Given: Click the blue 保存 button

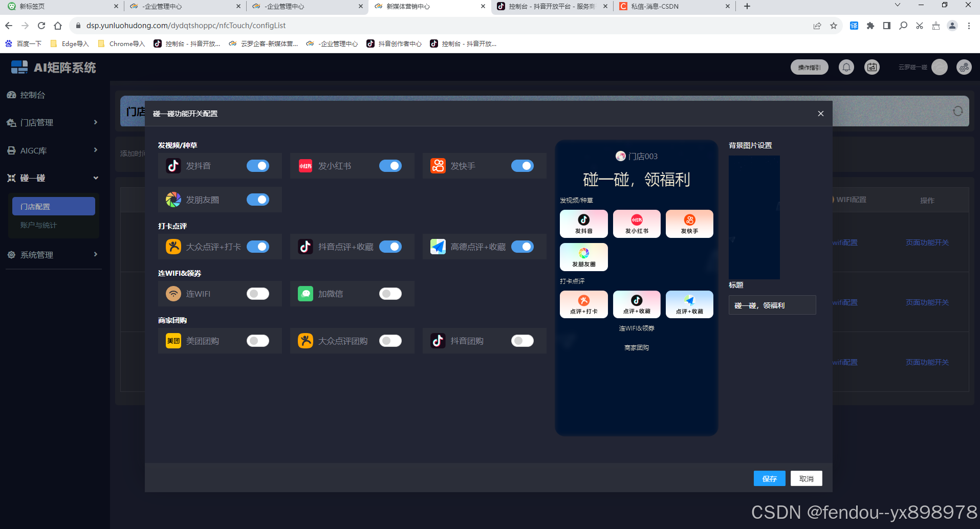Looking at the screenshot, I should tap(769, 478).
